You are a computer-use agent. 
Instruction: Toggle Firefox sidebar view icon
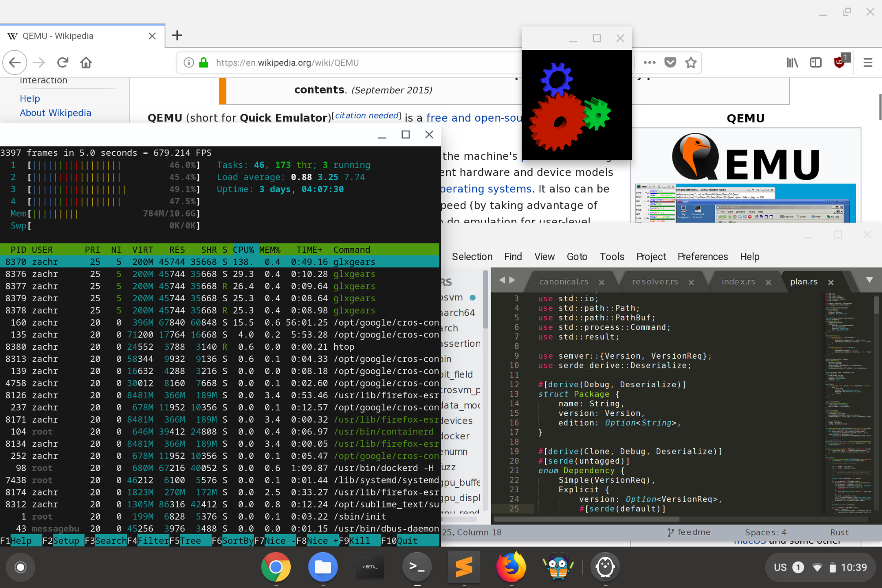point(815,63)
